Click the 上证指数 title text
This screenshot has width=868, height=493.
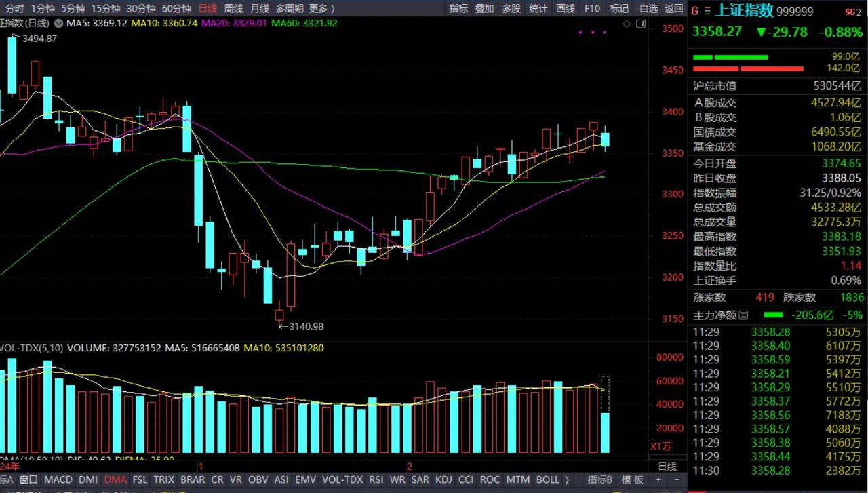point(745,11)
